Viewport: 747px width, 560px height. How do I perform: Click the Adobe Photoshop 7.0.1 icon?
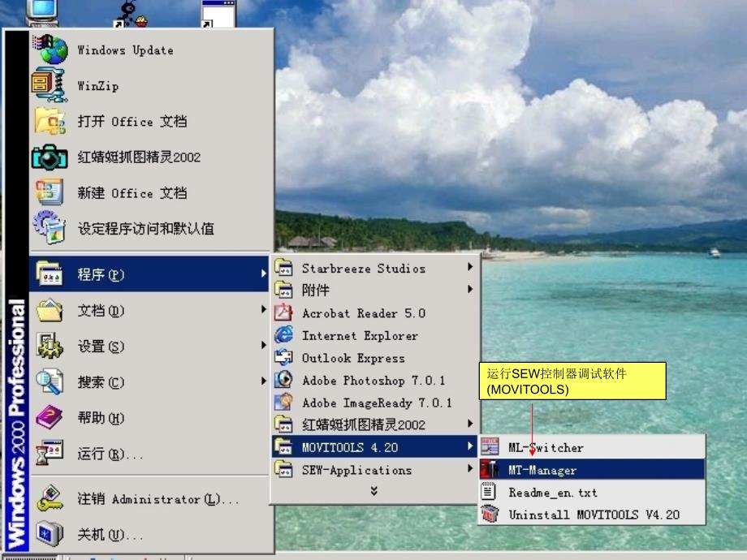click(283, 380)
